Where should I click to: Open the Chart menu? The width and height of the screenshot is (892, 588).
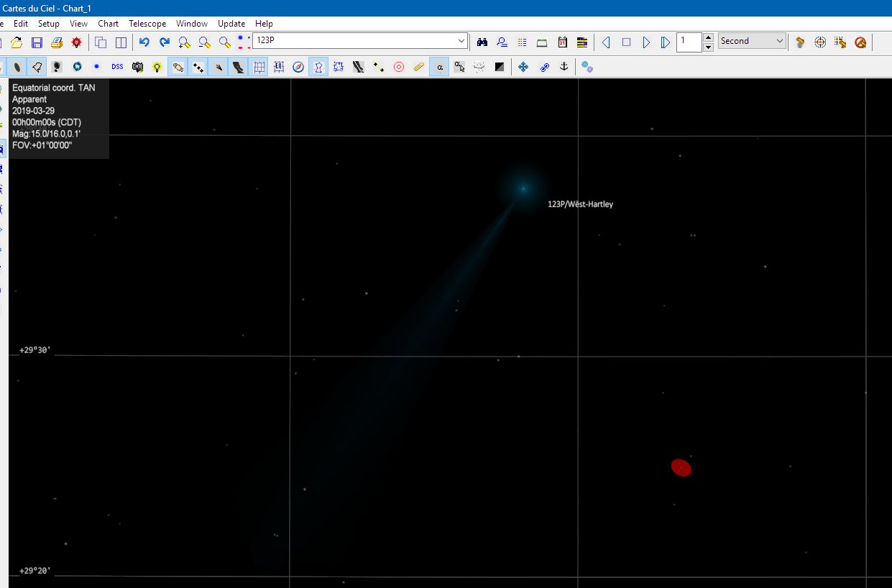coord(109,24)
